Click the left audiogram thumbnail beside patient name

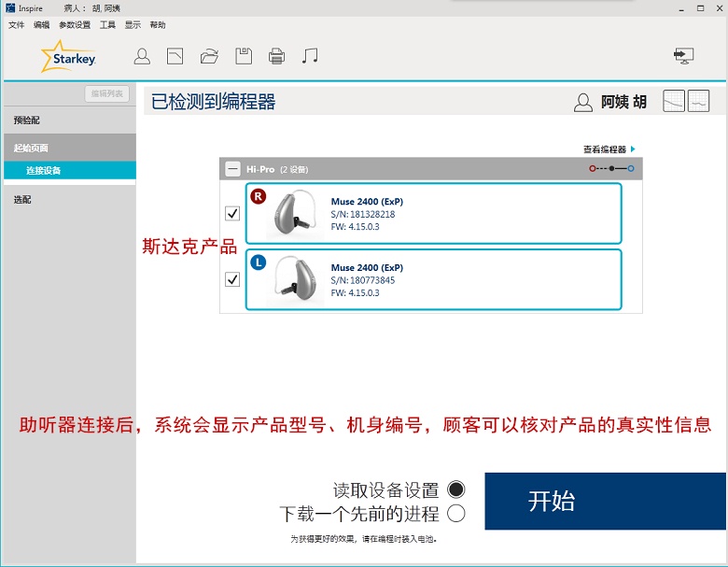[x=673, y=102]
